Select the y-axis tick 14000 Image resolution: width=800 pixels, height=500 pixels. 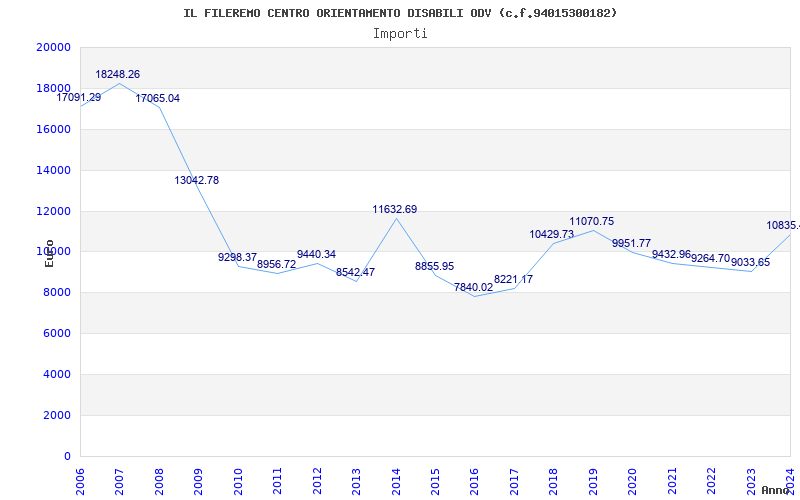click(x=53, y=170)
